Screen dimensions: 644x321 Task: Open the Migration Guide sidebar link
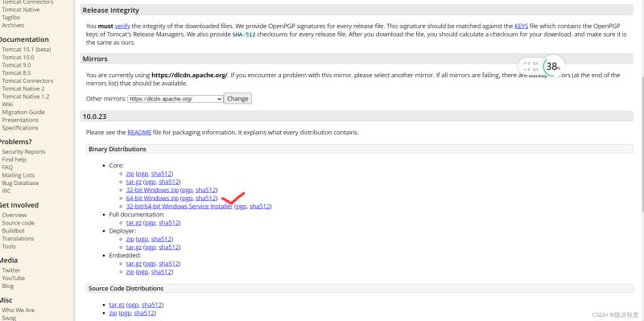click(23, 112)
